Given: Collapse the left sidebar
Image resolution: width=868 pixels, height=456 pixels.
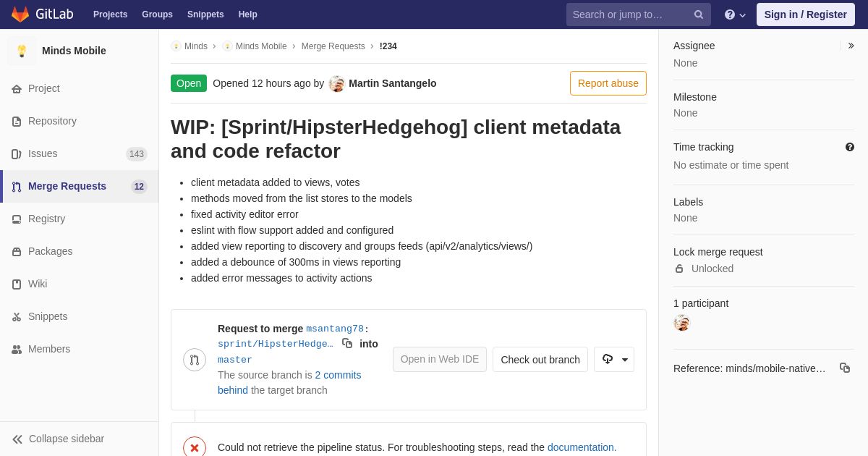Looking at the screenshot, I should pos(58,439).
